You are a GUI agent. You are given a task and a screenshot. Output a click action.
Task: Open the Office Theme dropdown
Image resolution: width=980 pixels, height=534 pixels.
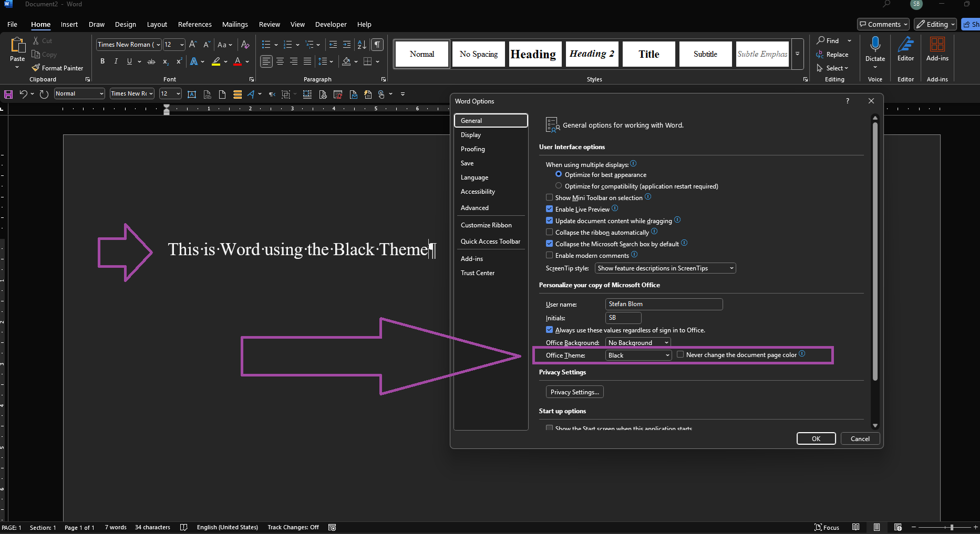point(638,355)
